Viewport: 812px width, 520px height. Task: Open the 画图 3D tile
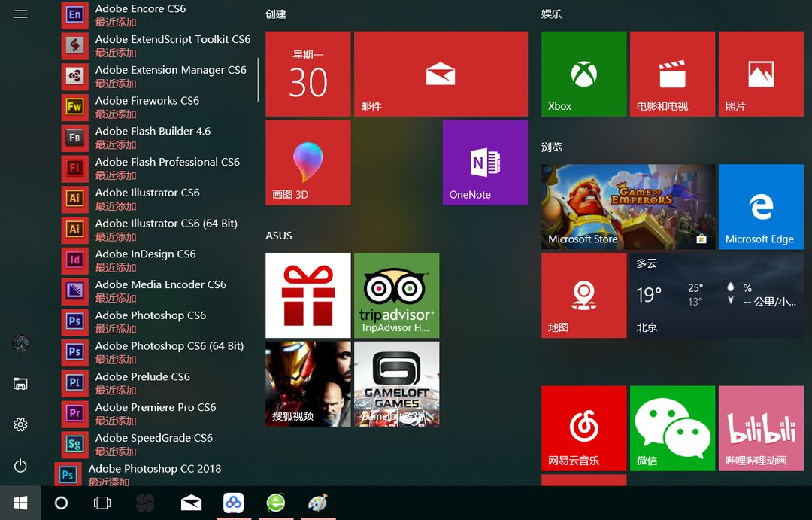(308, 163)
